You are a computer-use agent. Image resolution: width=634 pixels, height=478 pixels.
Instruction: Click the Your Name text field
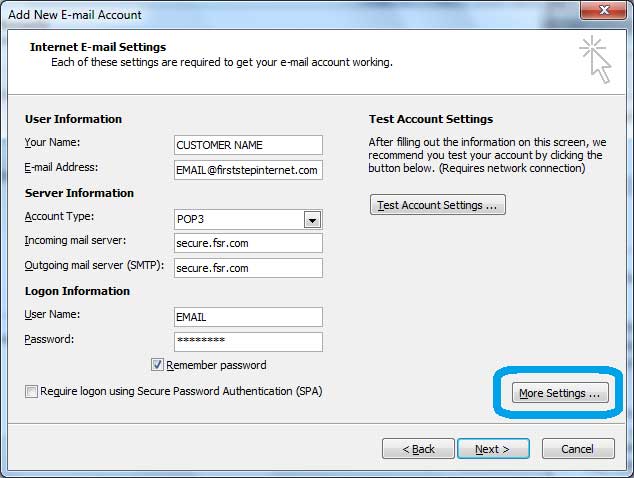click(x=248, y=145)
